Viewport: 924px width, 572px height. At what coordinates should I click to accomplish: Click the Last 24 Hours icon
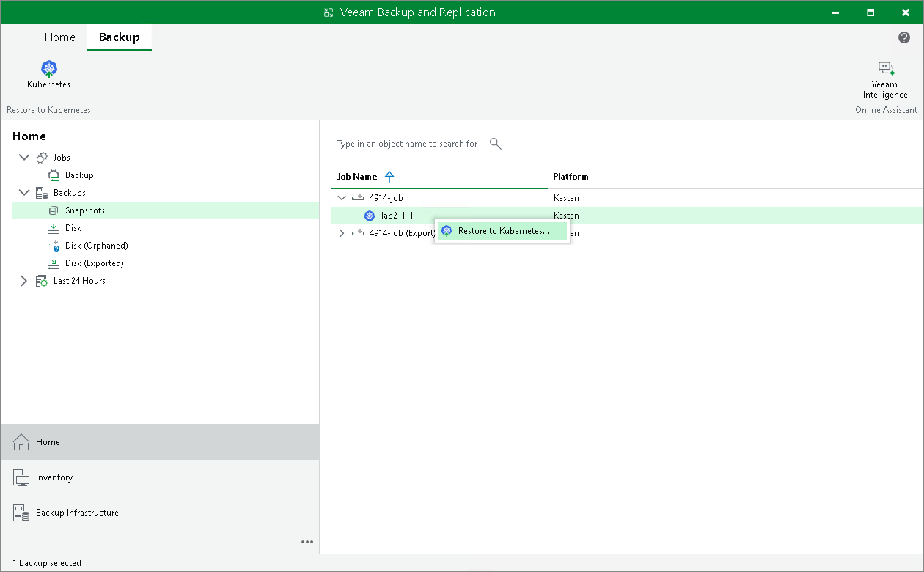[42, 281]
